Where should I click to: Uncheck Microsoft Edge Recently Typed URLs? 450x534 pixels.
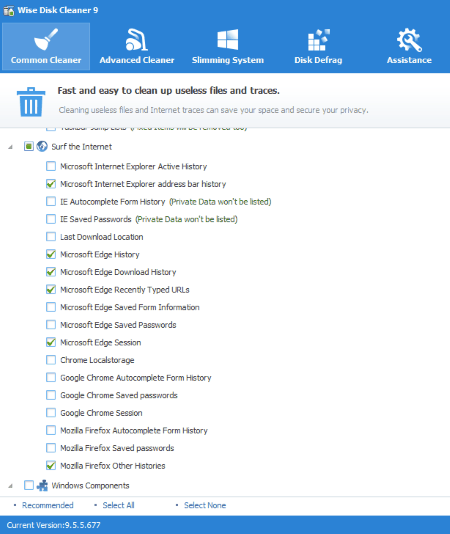51,289
